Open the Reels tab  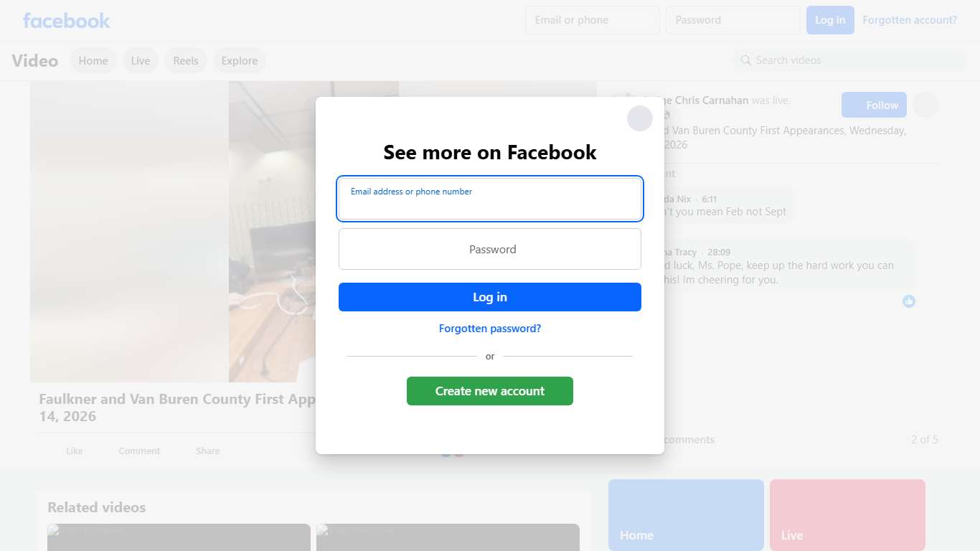tap(186, 60)
